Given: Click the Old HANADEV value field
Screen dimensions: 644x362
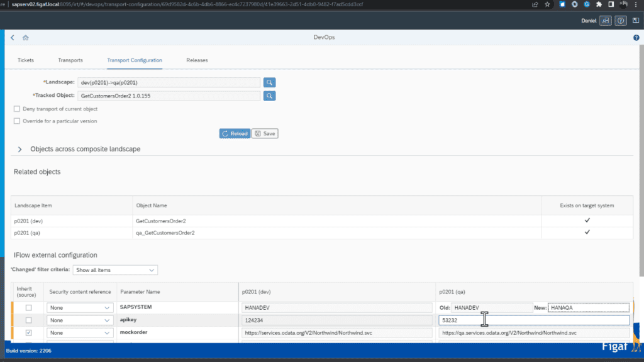Looking at the screenshot, I should point(492,307).
